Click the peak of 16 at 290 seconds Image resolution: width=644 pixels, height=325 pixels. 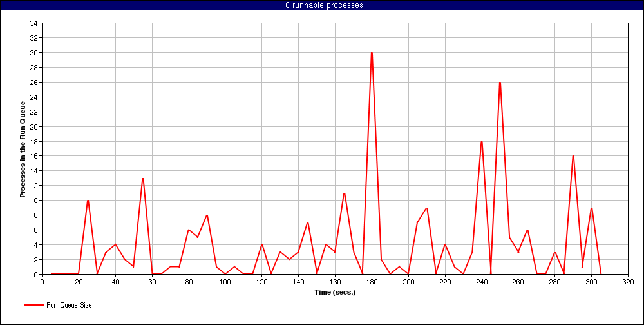pyautogui.click(x=573, y=156)
